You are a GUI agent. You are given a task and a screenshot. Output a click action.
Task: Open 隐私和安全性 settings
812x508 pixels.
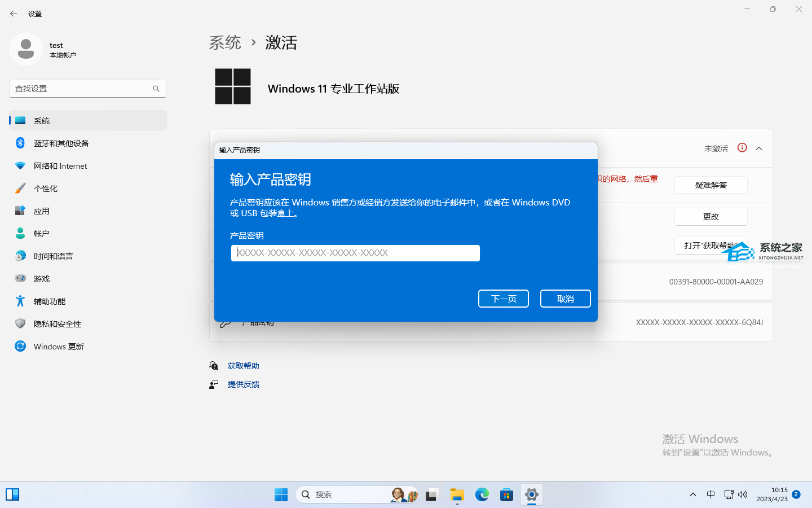pos(88,324)
